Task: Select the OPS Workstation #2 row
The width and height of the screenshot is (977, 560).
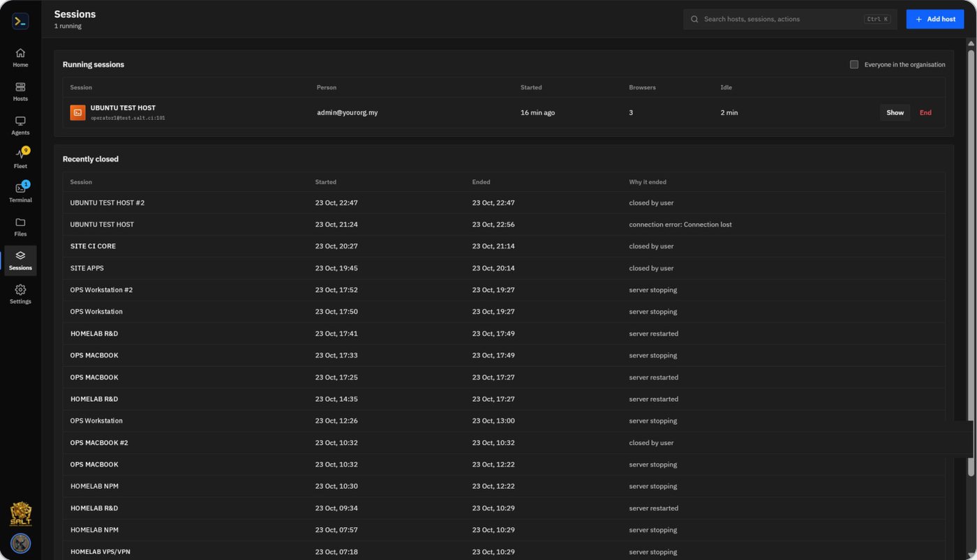Action: (504, 290)
